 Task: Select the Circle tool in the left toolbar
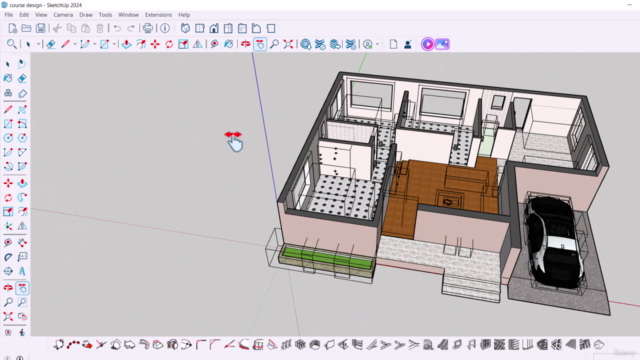[8, 138]
